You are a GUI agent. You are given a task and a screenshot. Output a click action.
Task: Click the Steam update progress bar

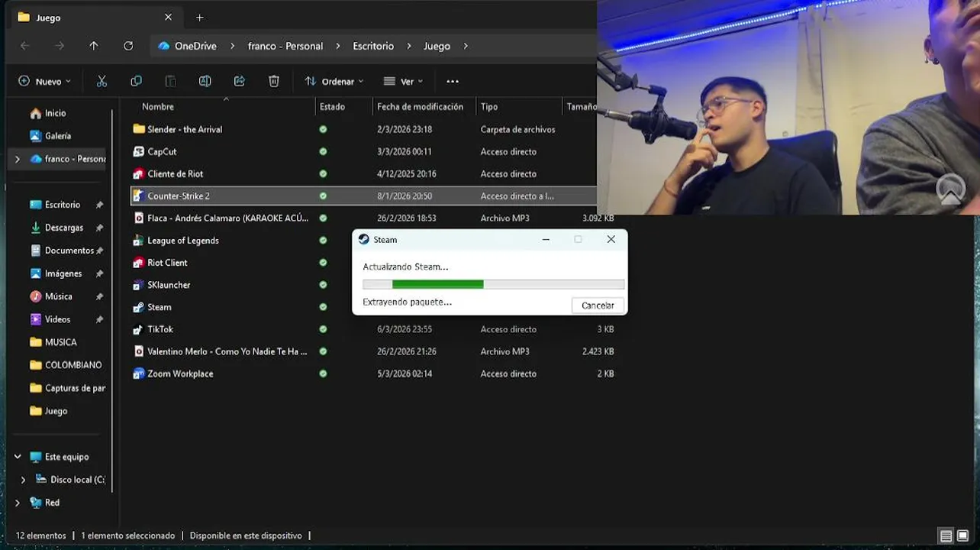493,284
